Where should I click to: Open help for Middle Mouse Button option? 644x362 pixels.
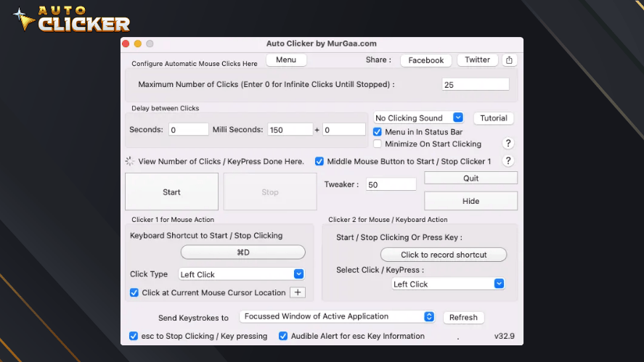pos(508,161)
